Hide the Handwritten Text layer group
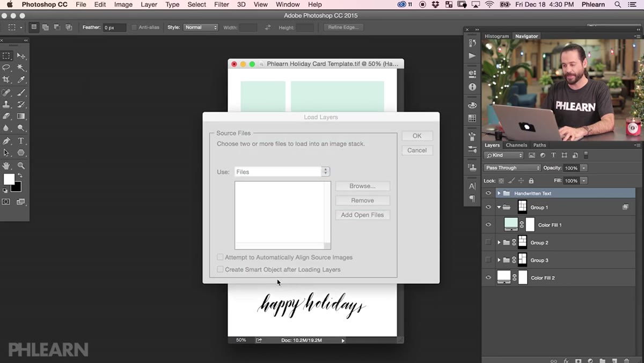644x363 pixels. [488, 193]
